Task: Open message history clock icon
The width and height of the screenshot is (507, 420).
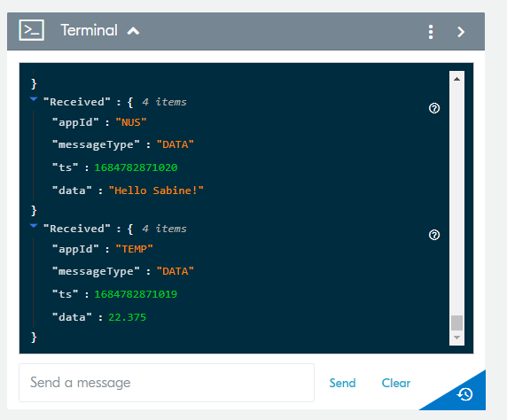Action: click(x=464, y=394)
